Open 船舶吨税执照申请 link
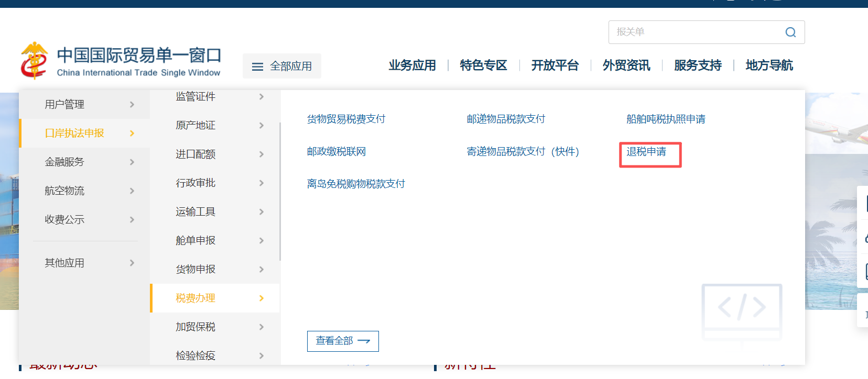 coord(666,119)
